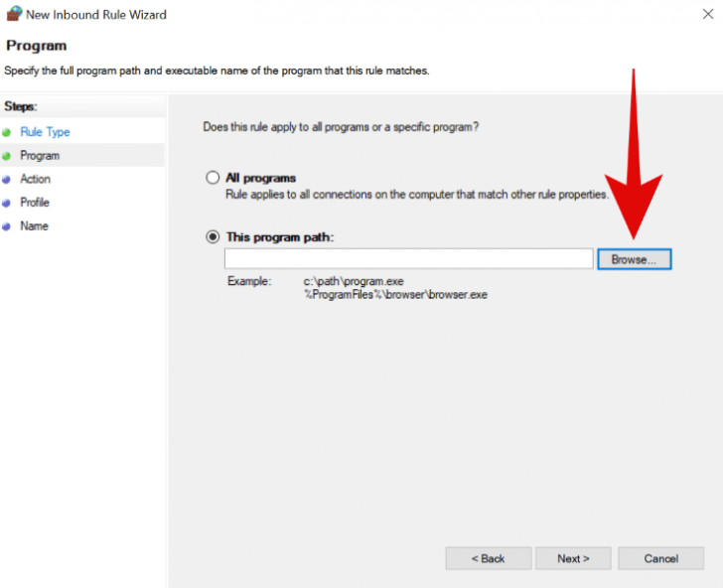The width and height of the screenshot is (723, 588).
Task: Go back with the Back button
Action: pyautogui.click(x=488, y=558)
